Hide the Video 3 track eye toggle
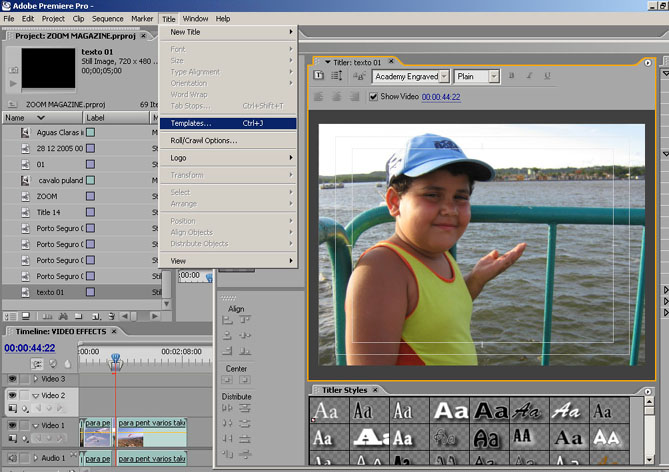The image size is (669, 472). pyautogui.click(x=13, y=379)
